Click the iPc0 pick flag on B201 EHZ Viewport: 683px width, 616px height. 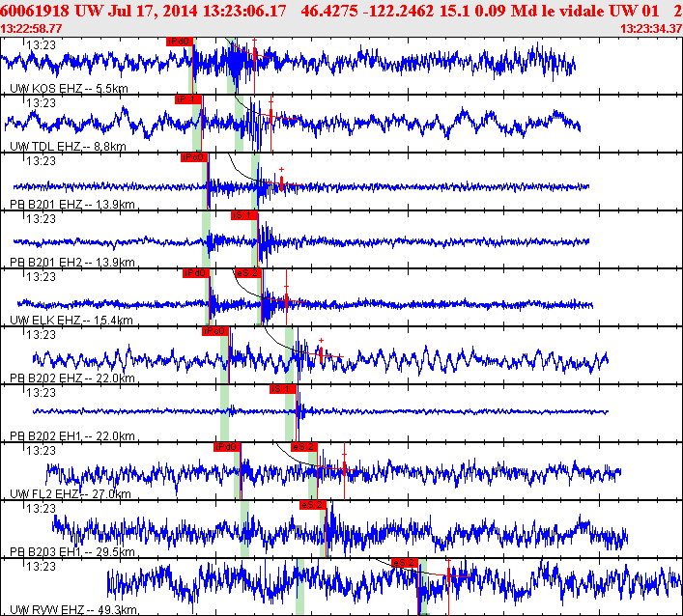click(x=194, y=157)
